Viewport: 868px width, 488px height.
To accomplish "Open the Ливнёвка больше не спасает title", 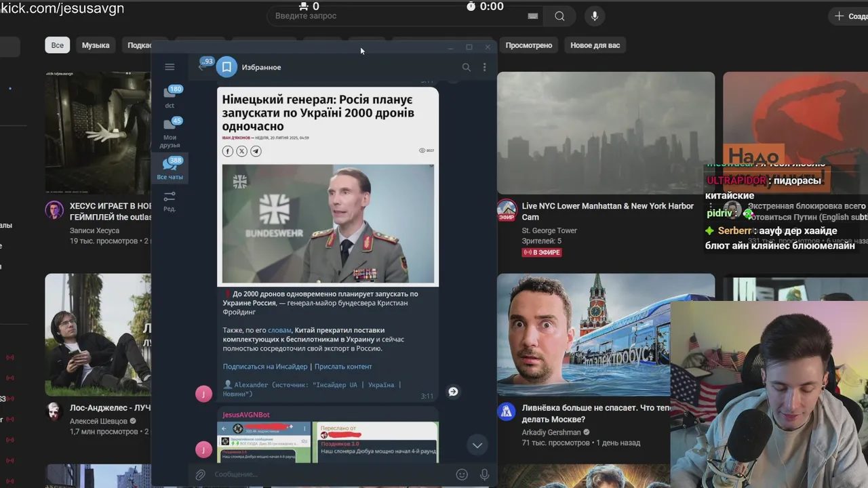I will 596,414.
